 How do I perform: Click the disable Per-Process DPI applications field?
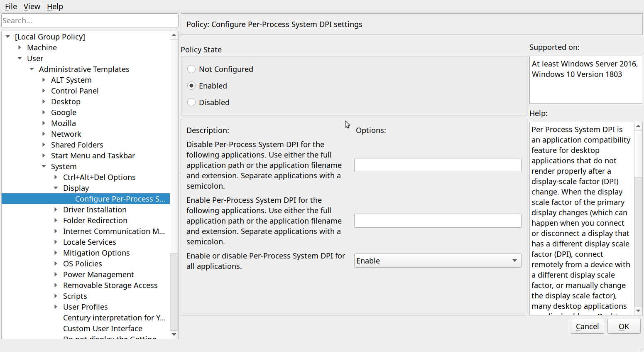point(438,165)
